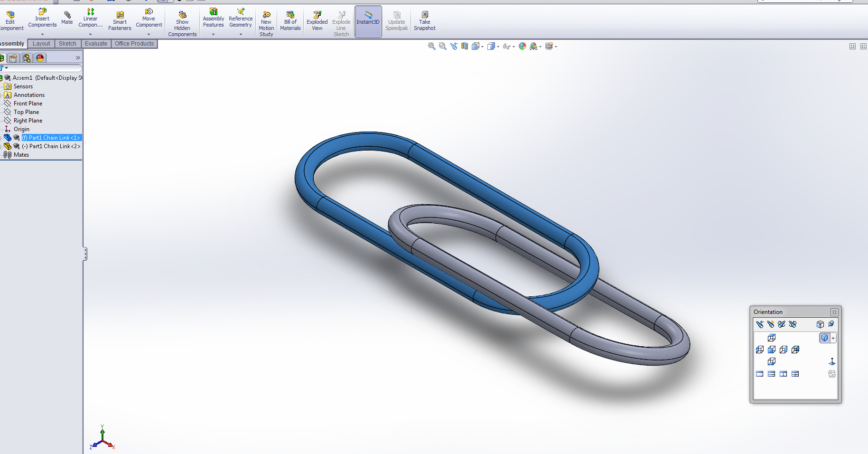The height and width of the screenshot is (454, 868).
Task: Open the ConfigurationManager tab icon
Action: (x=27, y=58)
